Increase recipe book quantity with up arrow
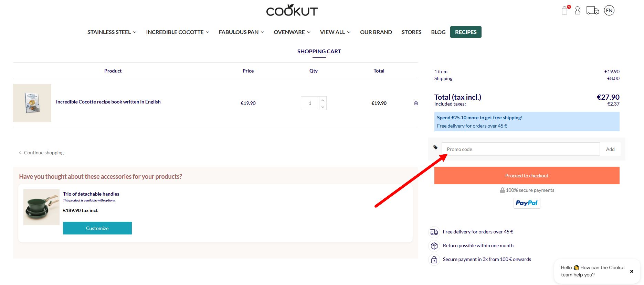This screenshot has width=644, height=285. [323, 100]
